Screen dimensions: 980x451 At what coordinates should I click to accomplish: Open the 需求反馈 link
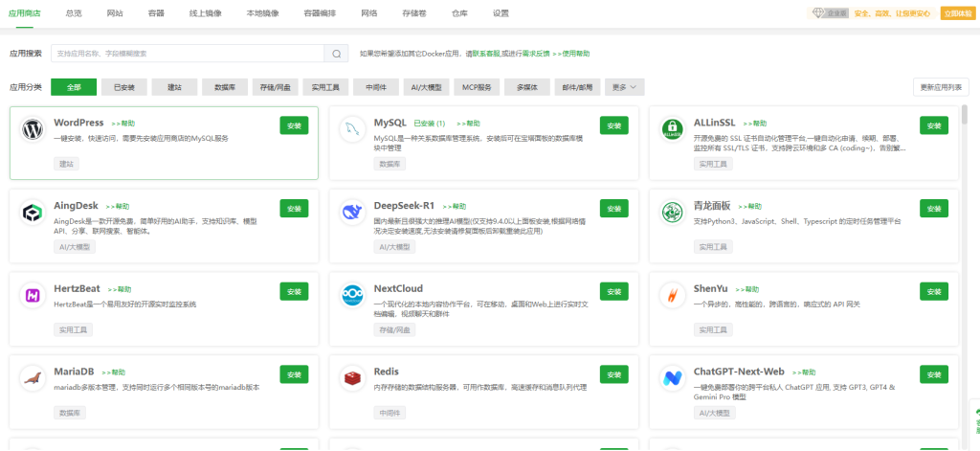click(536, 54)
